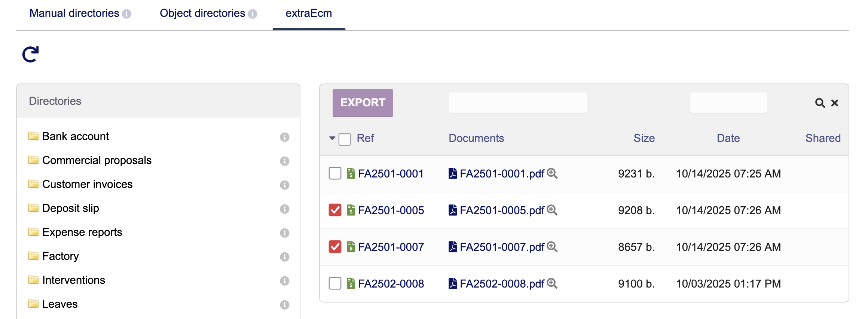Preview FA2501-0007.pdf using the zoom icon

552,247
